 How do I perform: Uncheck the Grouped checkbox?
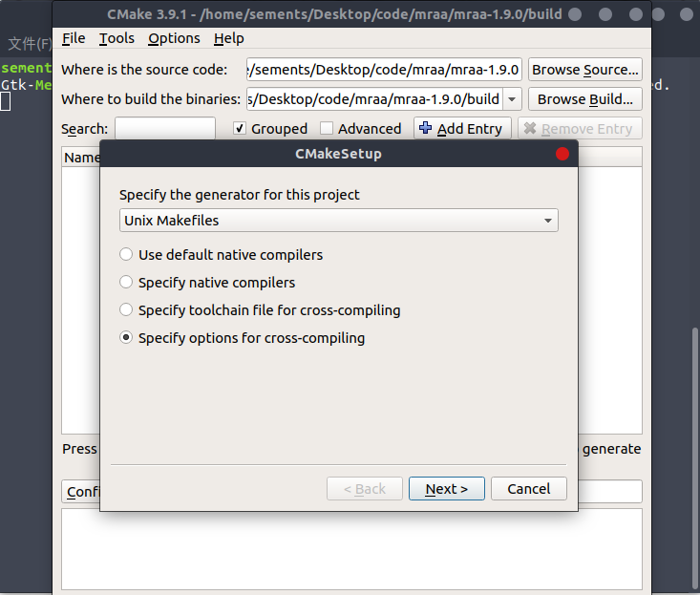click(240, 129)
